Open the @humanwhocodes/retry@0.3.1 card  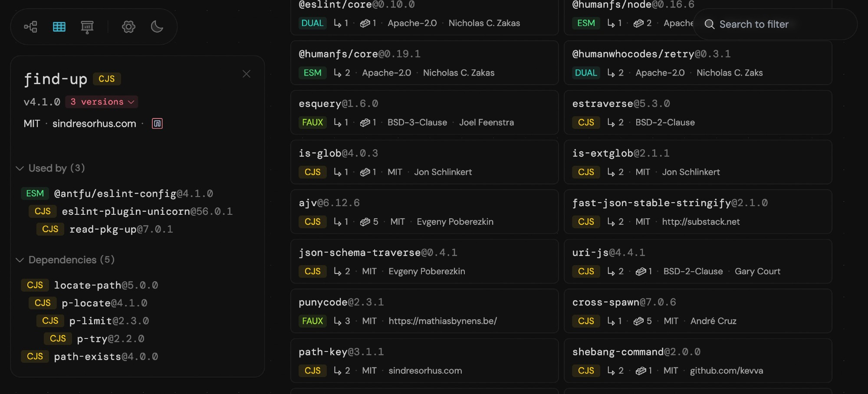(697, 63)
